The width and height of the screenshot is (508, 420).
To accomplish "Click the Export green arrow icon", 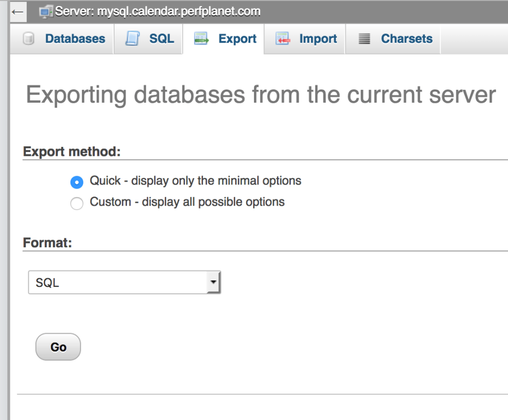I will coord(201,39).
